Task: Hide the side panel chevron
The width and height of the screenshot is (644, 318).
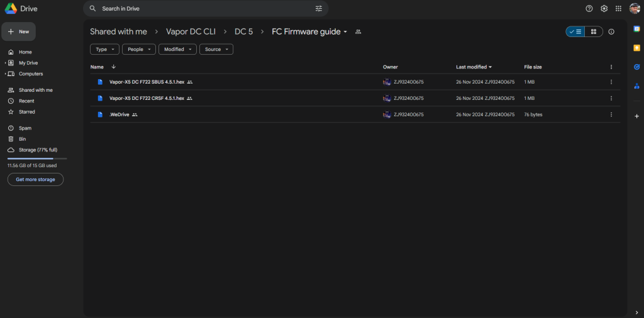Action: coord(636,313)
